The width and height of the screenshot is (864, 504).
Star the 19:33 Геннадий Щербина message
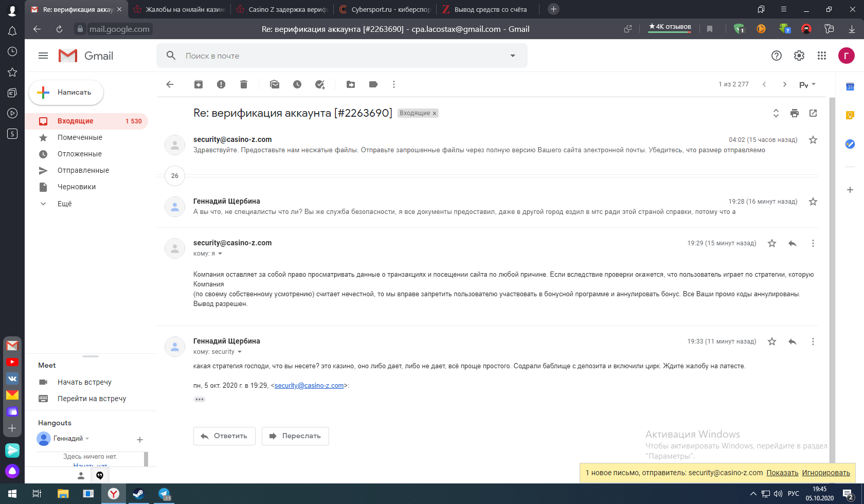click(x=772, y=341)
